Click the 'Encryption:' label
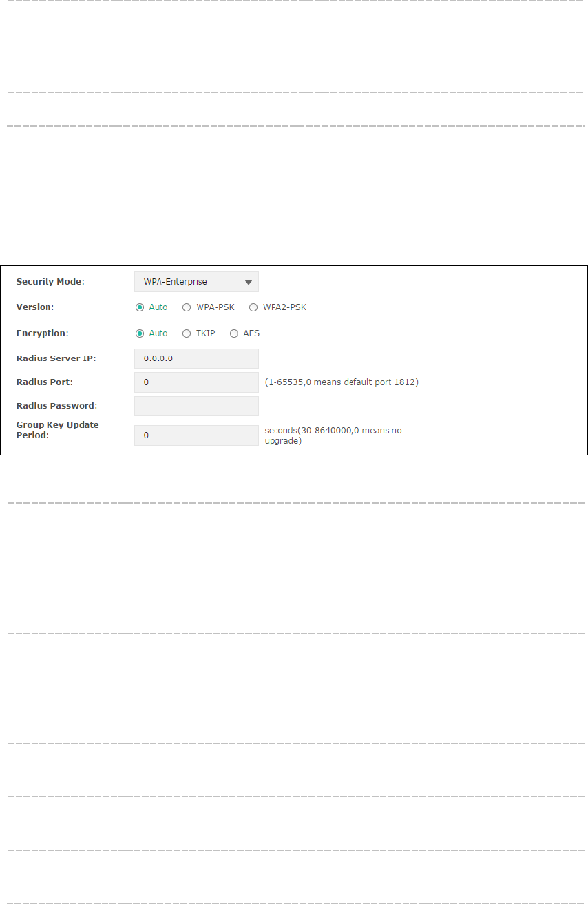Viewport: 588px width, 904px height. [42, 333]
